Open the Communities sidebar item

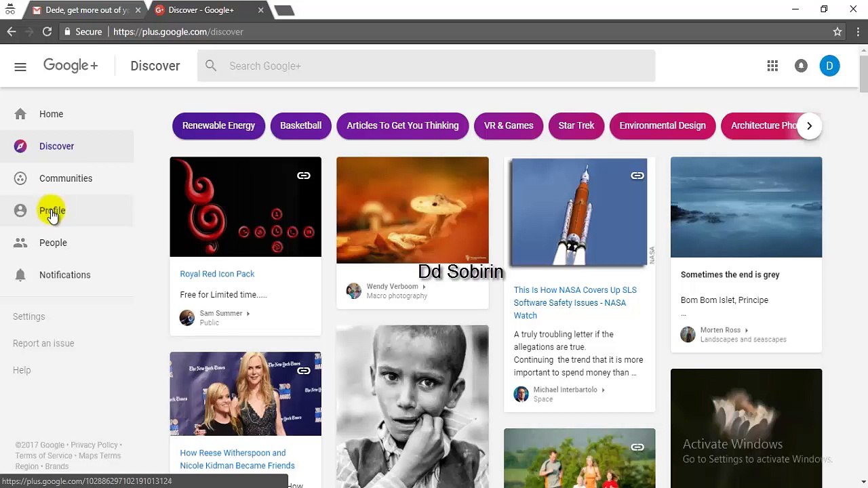pos(66,178)
